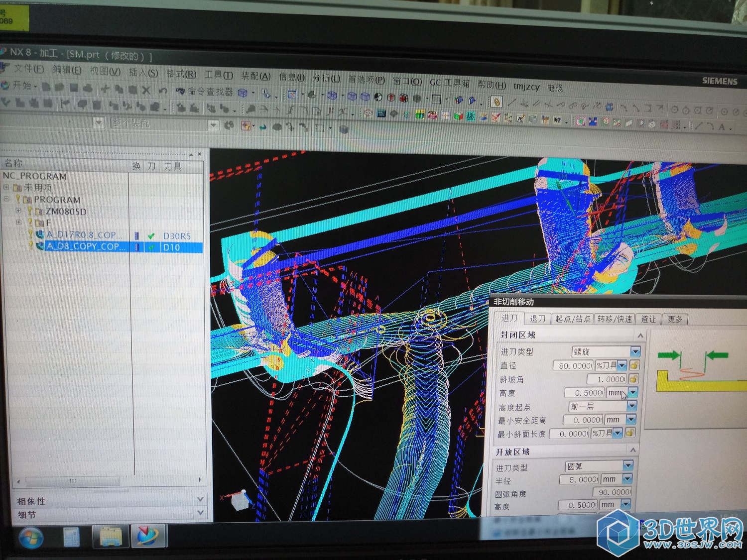
Task: Open the 格式(R) menu
Action: [181, 74]
